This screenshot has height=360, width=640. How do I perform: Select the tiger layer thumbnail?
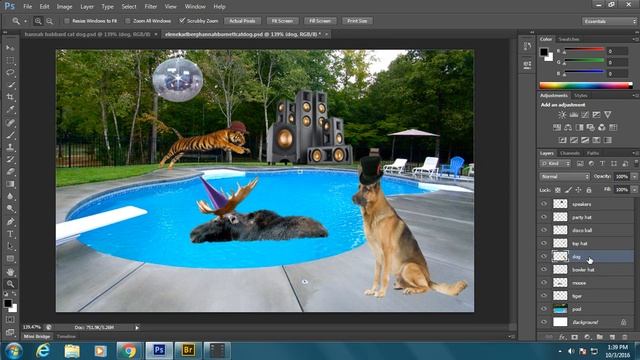pos(560,296)
